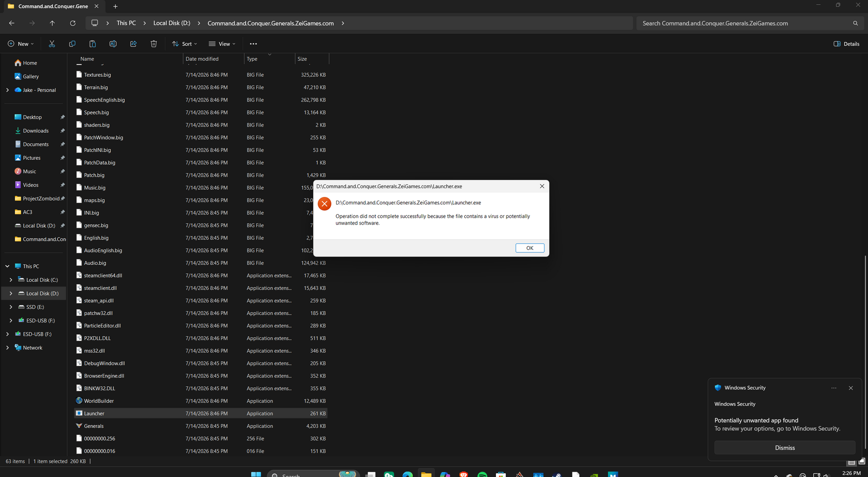
Task: Select the 00000000.256 file
Action: tap(201, 438)
